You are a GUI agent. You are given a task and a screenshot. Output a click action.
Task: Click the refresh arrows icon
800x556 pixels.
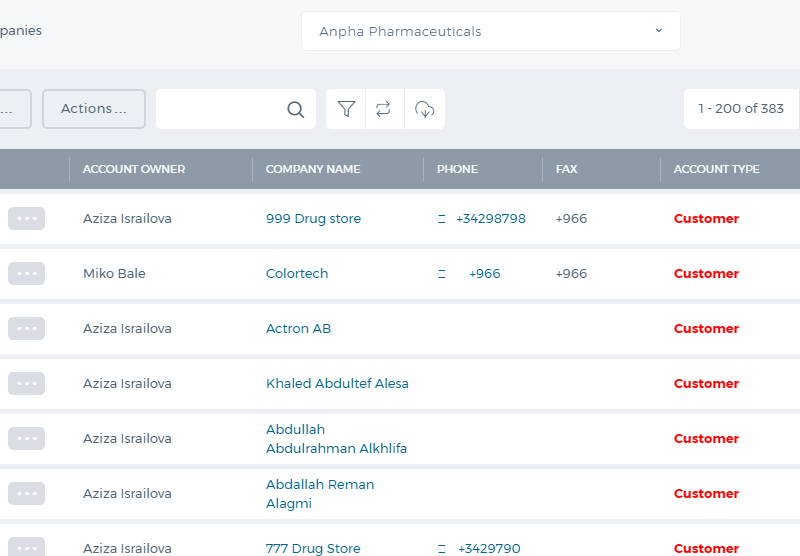(x=383, y=109)
